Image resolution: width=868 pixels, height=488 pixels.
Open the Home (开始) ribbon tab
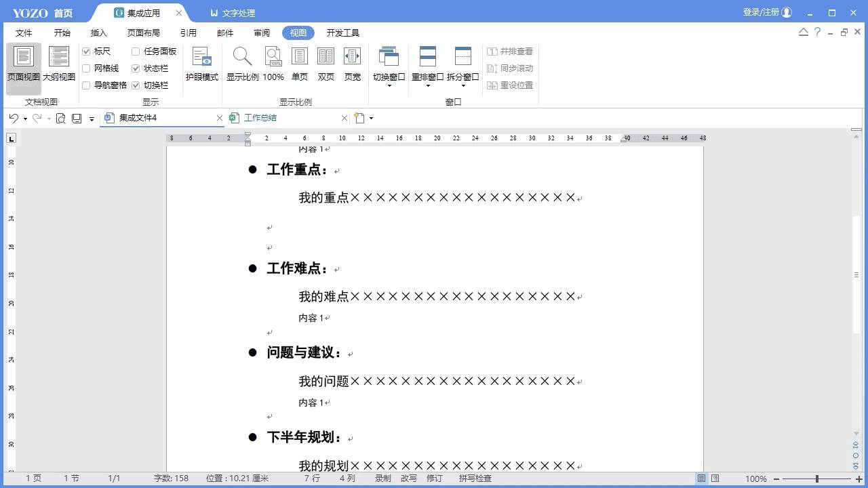click(62, 33)
